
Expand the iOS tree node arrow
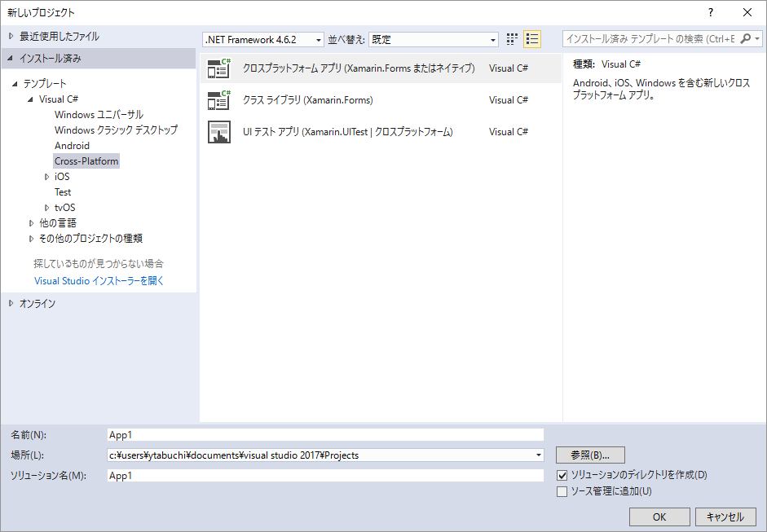[47, 177]
